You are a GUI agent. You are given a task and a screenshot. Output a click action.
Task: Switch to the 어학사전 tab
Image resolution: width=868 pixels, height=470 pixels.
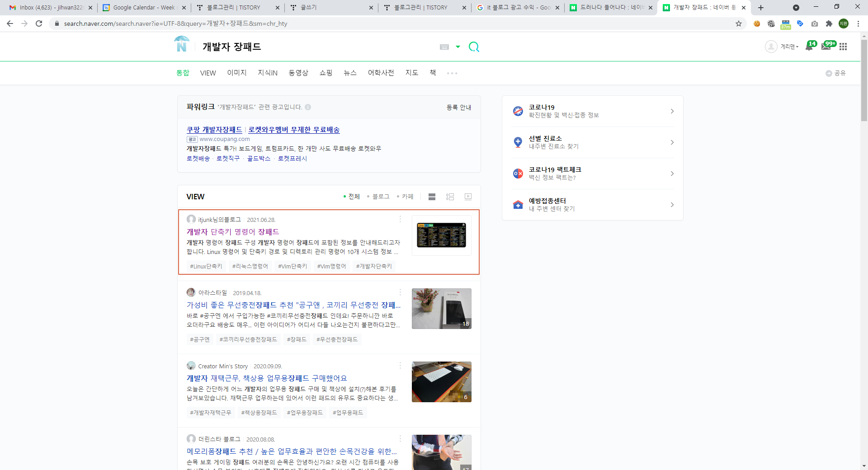381,73
